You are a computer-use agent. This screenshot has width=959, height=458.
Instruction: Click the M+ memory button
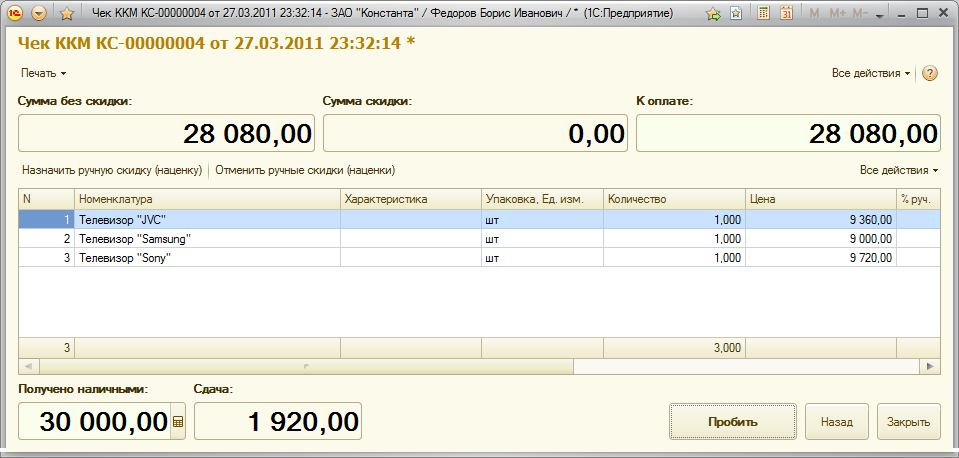pyautogui.click(x=837, y=13)
